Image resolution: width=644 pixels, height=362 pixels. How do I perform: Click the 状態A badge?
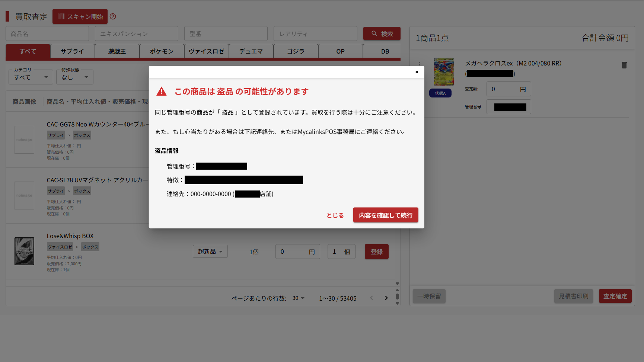[440, 93]
